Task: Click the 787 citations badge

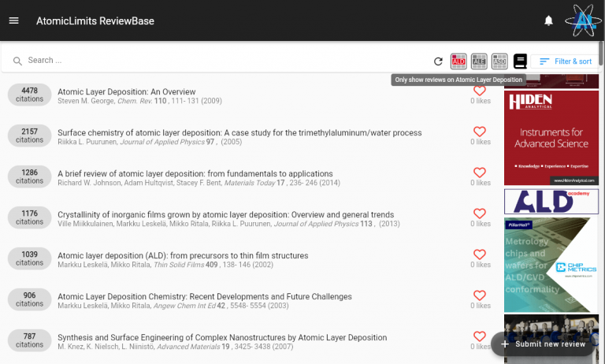Action: [29, 340]
